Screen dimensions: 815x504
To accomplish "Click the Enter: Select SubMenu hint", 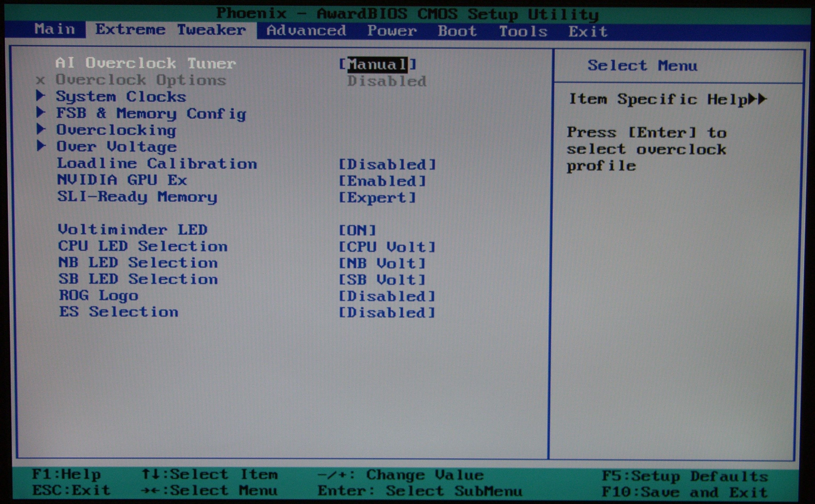I will 420,491.
